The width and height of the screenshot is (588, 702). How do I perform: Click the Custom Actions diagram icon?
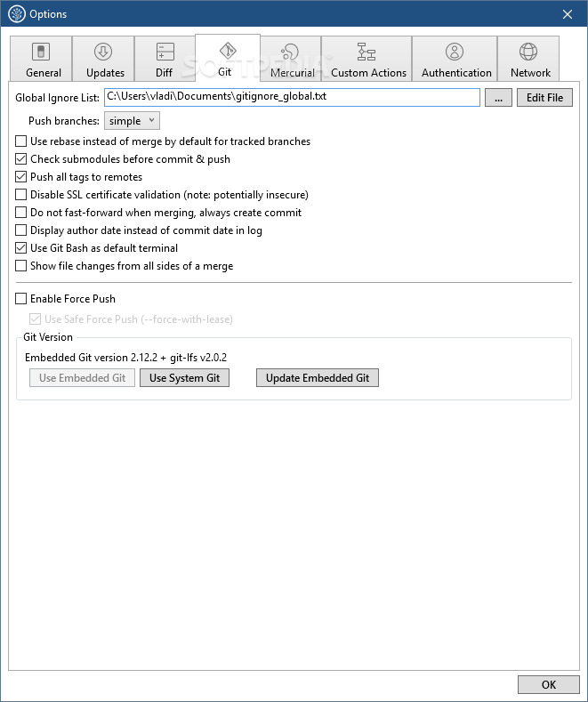(x=366, y=52)
